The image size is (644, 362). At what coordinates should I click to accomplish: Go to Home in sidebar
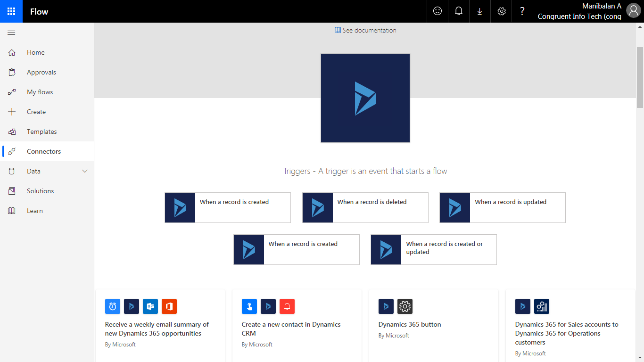tap(47, 52)
